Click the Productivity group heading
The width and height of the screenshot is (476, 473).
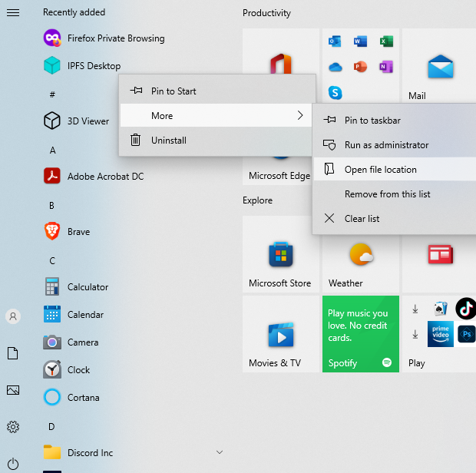coord(266,13)
